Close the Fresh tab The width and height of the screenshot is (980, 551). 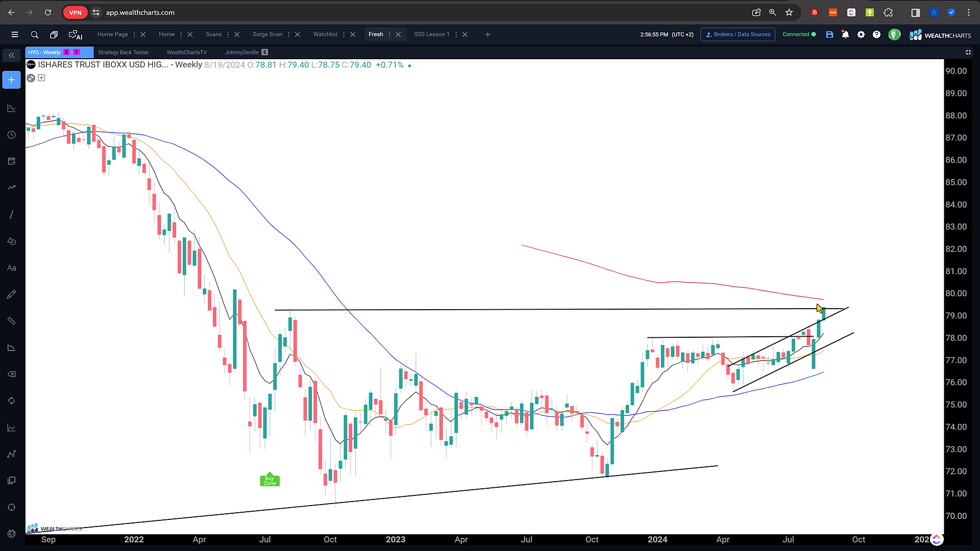tap(398, 35)
